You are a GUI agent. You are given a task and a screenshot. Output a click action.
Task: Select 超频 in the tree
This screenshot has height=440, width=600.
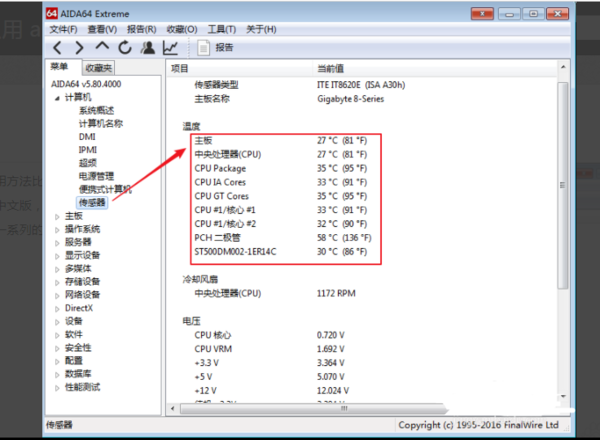click(x=88, y=163)
